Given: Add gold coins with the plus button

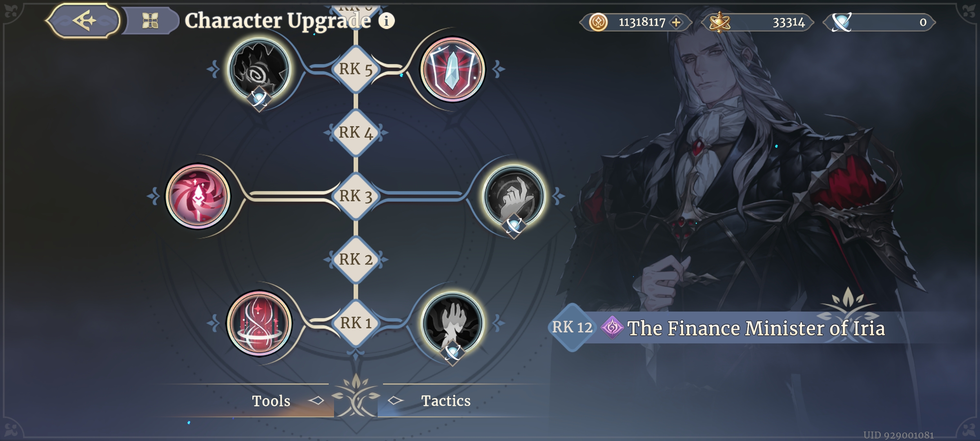Looking at the screenshot, I should tap(676, 22).
